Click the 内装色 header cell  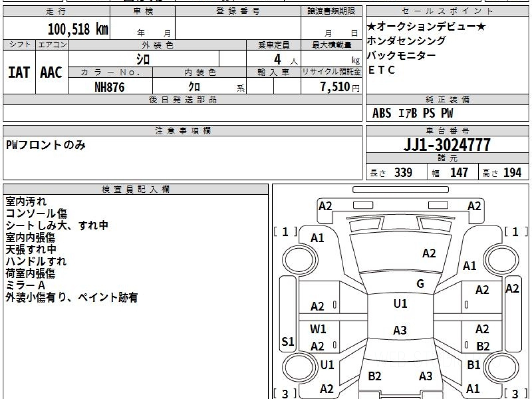199,72
